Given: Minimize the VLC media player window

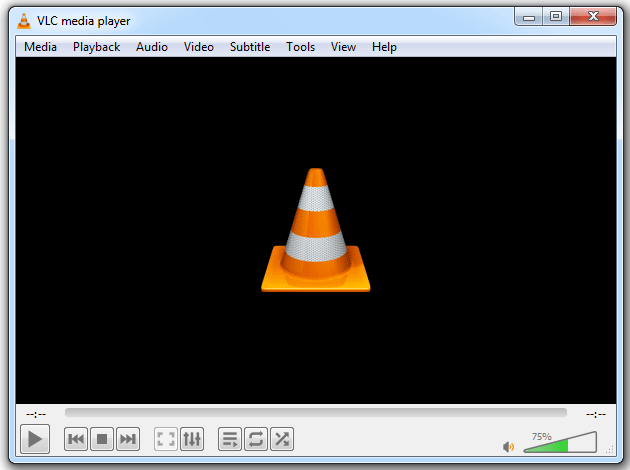Looking at the screenshot, I should pos(529,17).
